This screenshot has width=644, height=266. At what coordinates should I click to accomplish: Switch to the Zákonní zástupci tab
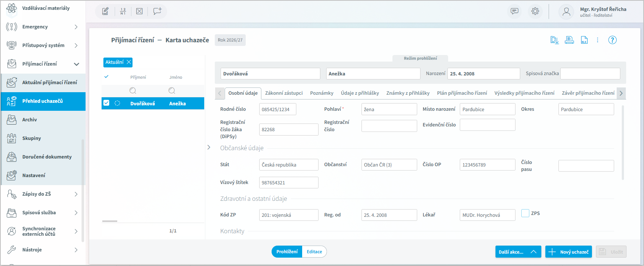click(284, 93)
